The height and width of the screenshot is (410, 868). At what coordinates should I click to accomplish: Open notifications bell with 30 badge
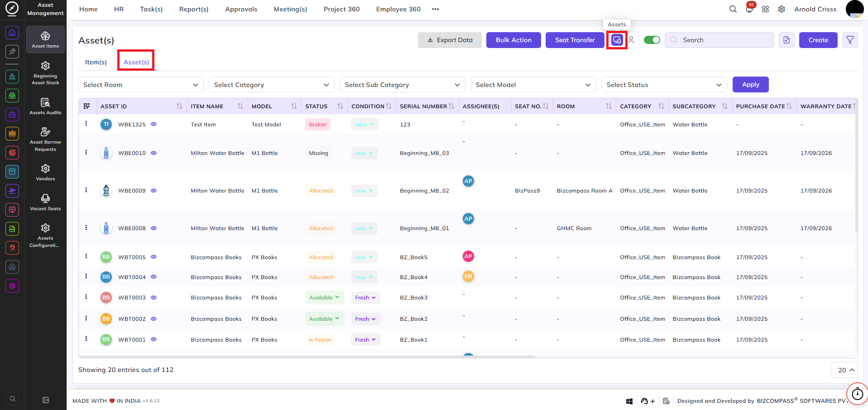click(x=749, y=9)
